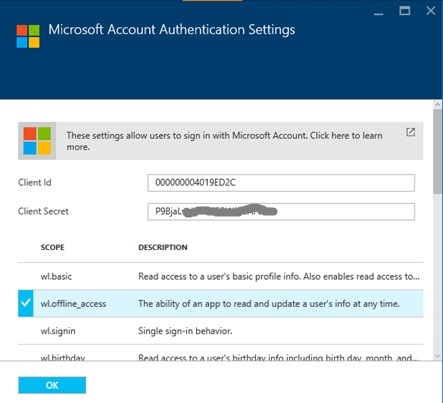The image size is (443, 403).
Task: Select the wl.basic scope row
Action: [221, 276]
